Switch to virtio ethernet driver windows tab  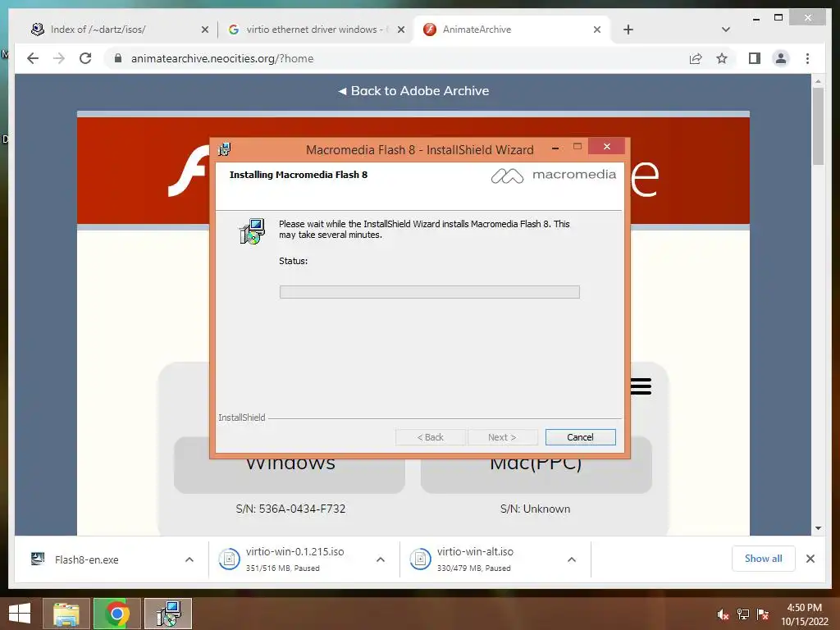(314, 30)
